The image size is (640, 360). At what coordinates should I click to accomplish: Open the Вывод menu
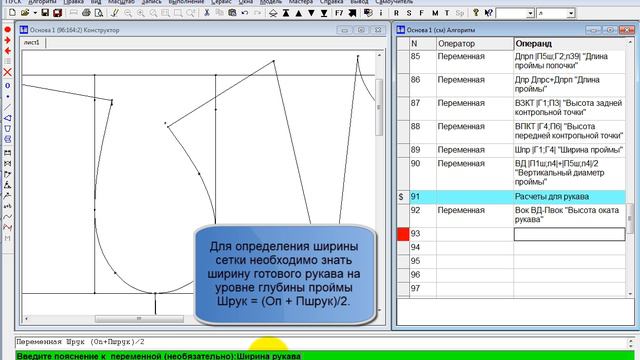click(359, 2)
